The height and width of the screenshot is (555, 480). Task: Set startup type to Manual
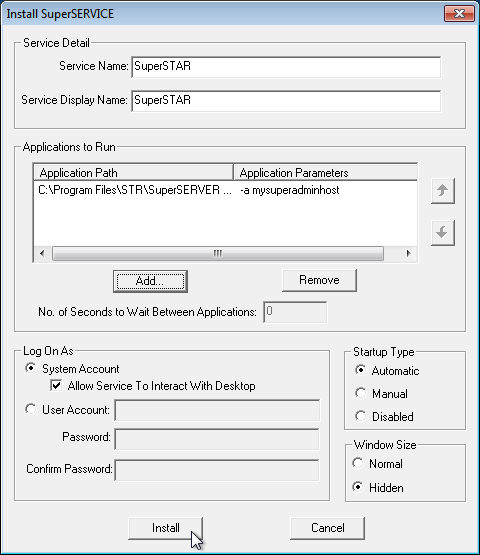click(360, 393)
